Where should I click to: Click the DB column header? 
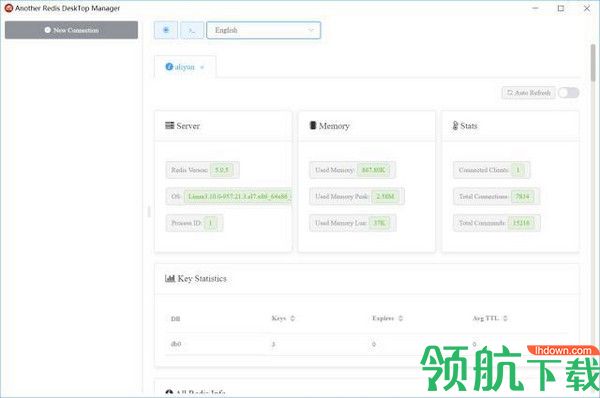(x=176, y=318)
